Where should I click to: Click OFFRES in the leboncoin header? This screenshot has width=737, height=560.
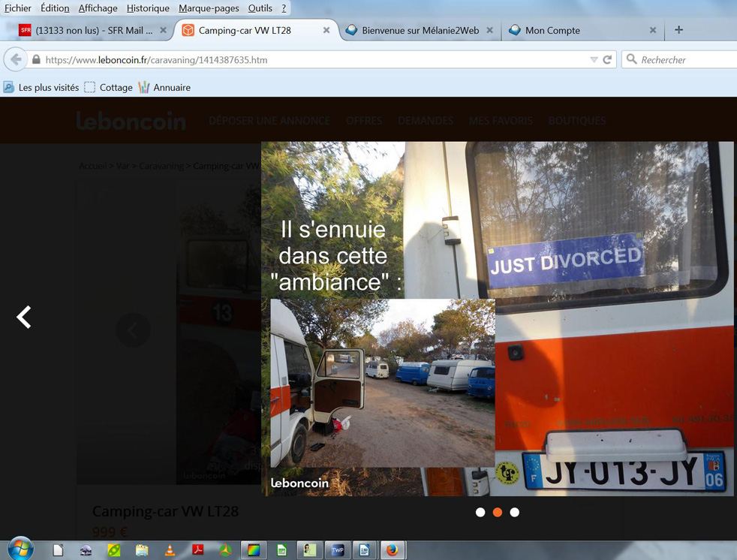point(364,121)
